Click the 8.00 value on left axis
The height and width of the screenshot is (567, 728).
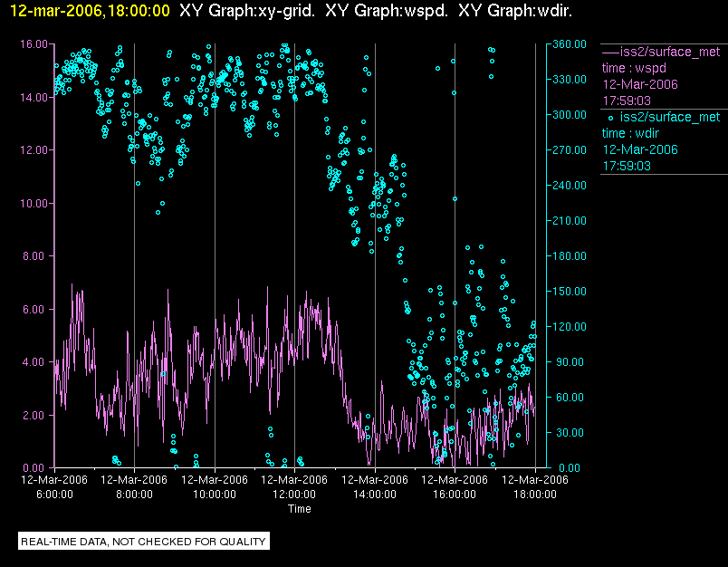[36, 256]
